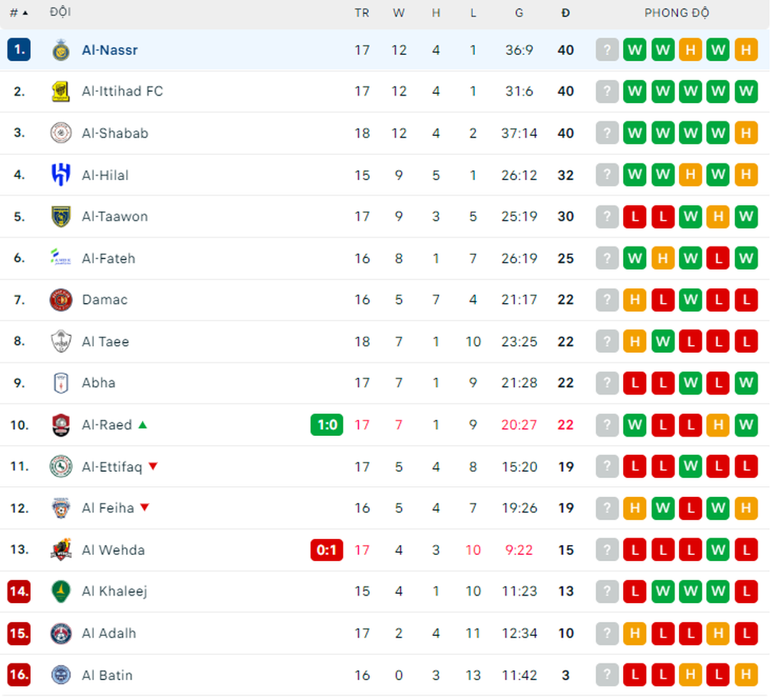Viewport: 779px width, 700px height.
Task: Click Al Batin's last orange H form box
Action: 746,675
